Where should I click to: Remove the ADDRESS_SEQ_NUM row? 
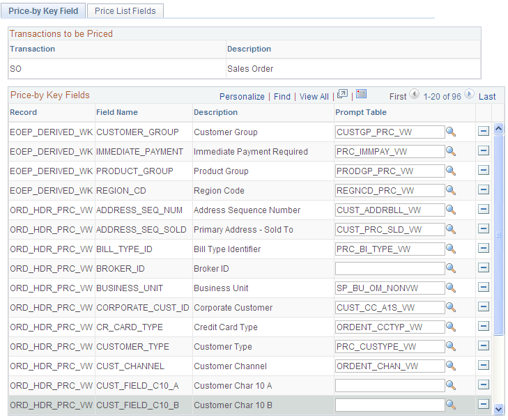pos(484,209)
